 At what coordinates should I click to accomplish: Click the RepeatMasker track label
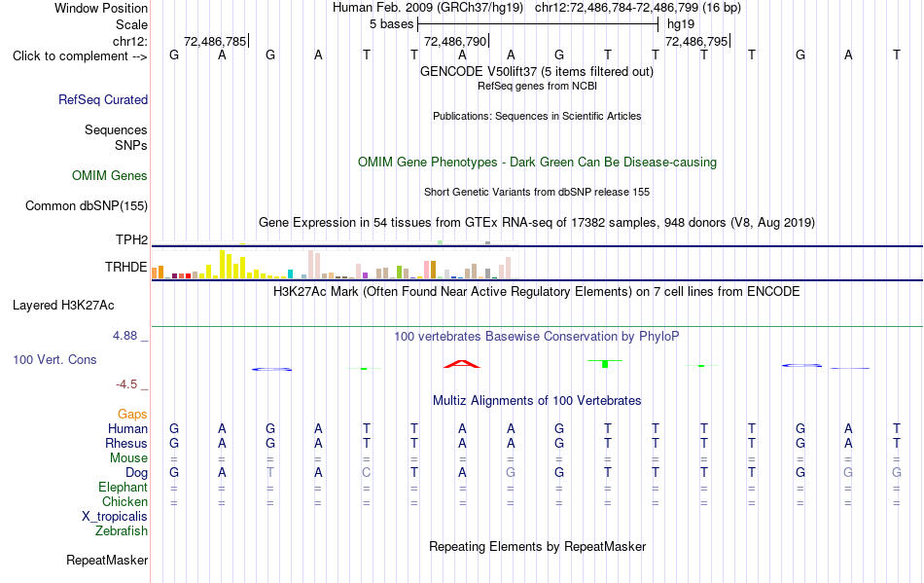pos(107,560)
